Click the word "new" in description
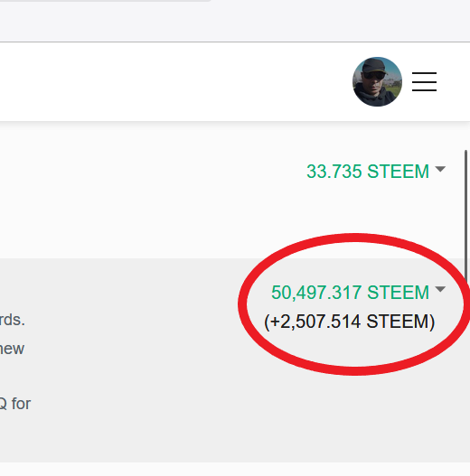This screenshot has width=470, height=476. click(12, 349)
